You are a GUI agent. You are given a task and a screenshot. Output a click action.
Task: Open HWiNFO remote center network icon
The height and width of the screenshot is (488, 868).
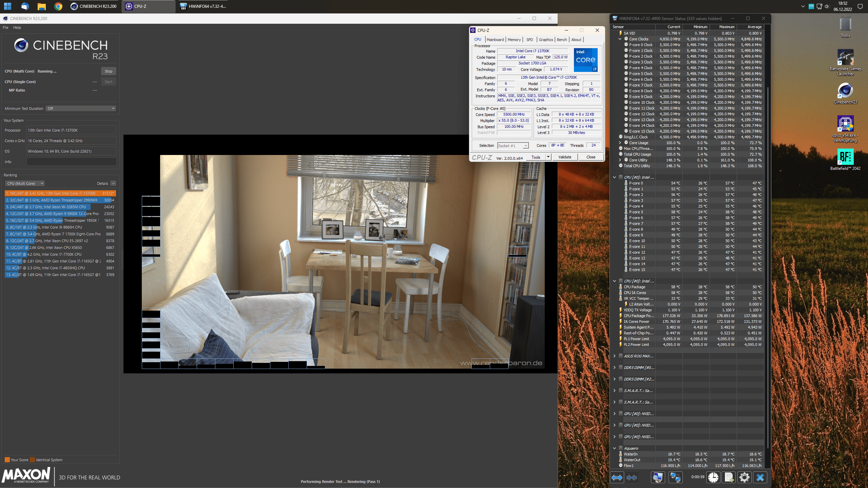click(x=675, y=477)
